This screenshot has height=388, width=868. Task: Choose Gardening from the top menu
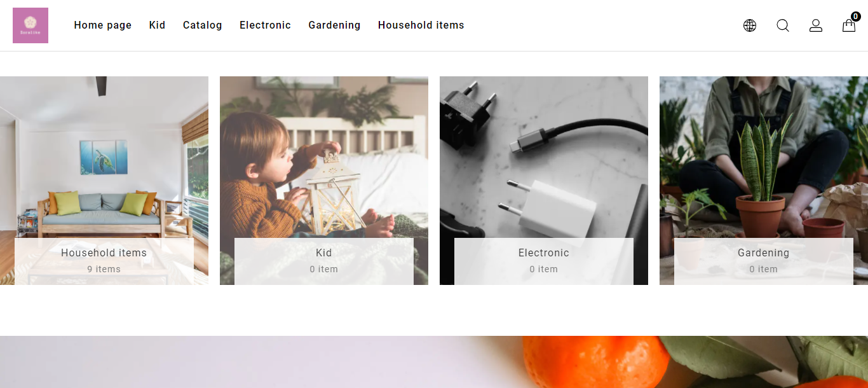pos(334,25)
